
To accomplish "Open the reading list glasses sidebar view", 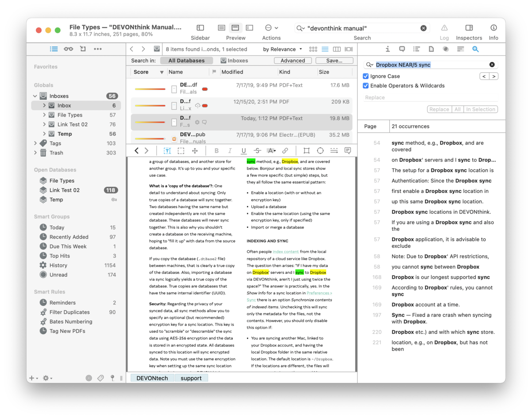I will click(68, 49).
